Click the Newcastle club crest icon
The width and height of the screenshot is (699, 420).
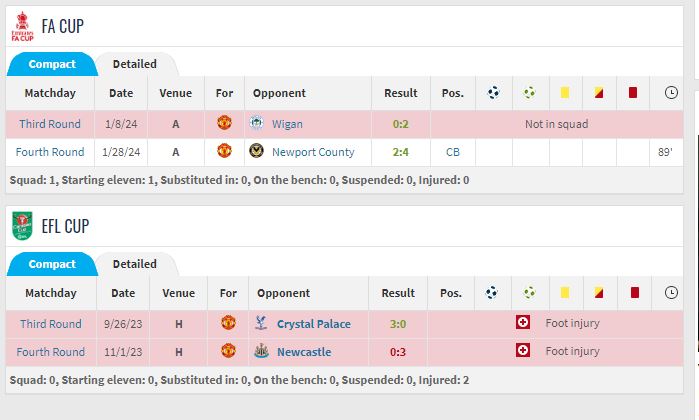(263, 352)
